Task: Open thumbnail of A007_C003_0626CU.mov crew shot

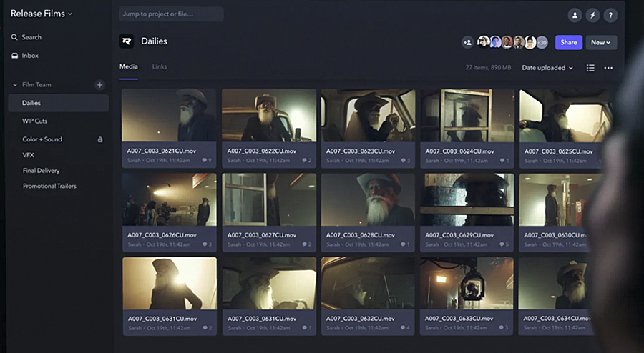Action: pyautogui.click(x=169, y=199)
